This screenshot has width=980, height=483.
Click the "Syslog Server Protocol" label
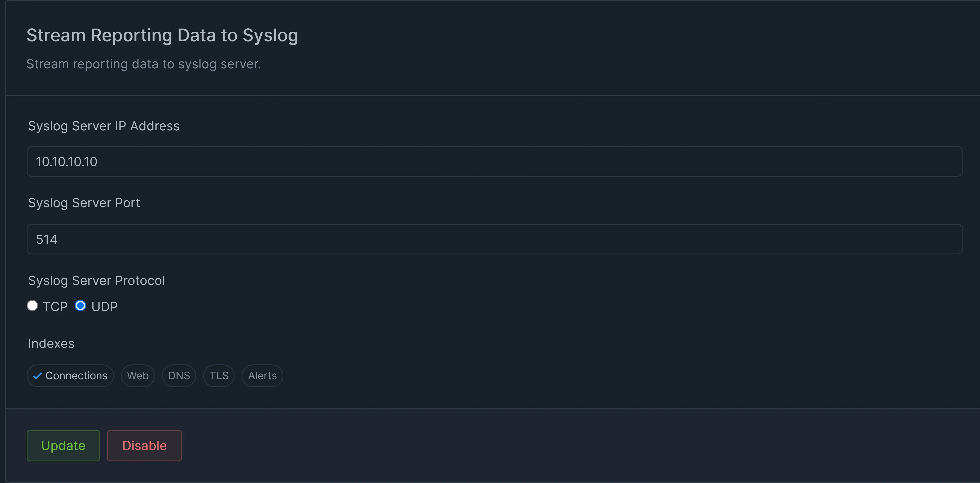click(x=96, y=281)
